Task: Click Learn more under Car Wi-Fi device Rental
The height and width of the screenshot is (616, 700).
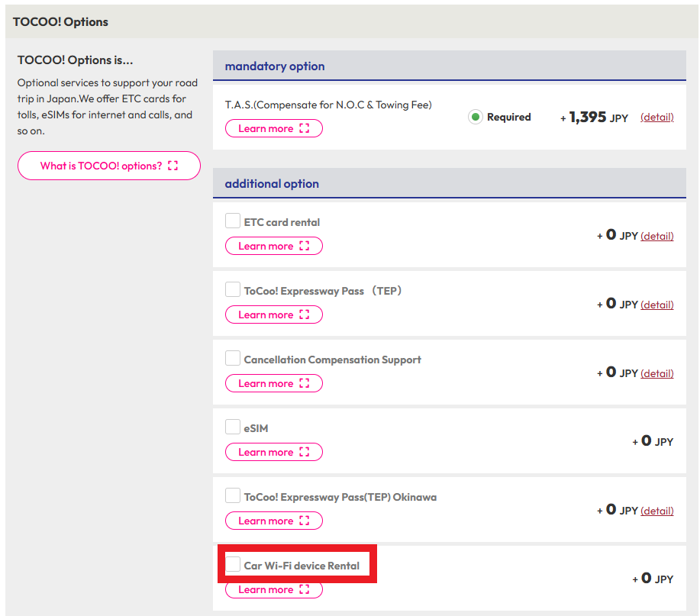Action: [x=273, y=589]
